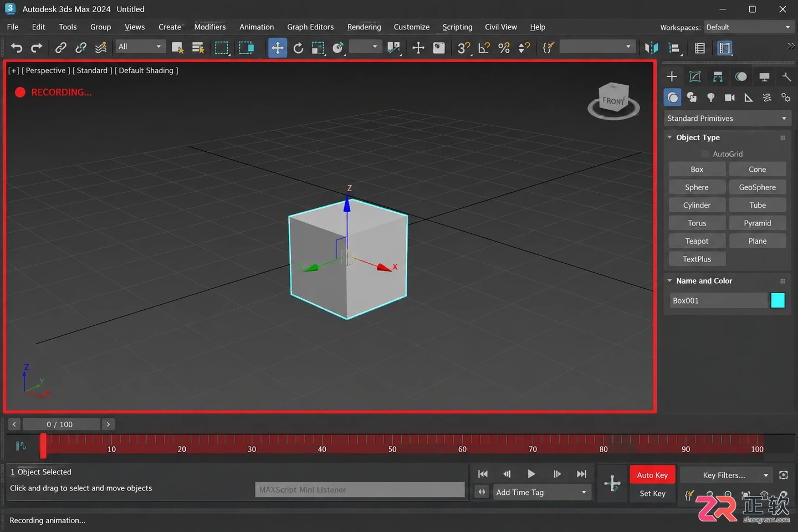Screen dimensions: 798x532
Task: Click the Pyramid primitive button
Action: point(757,223)
